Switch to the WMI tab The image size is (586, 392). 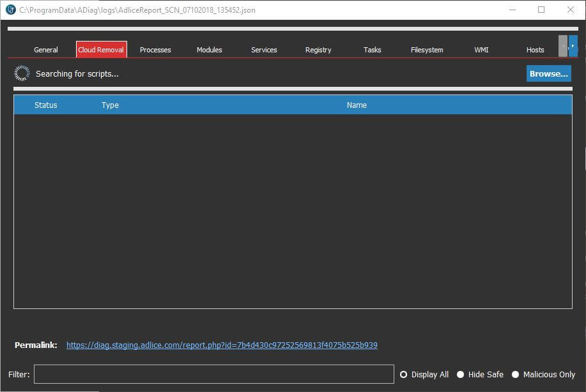481,50
